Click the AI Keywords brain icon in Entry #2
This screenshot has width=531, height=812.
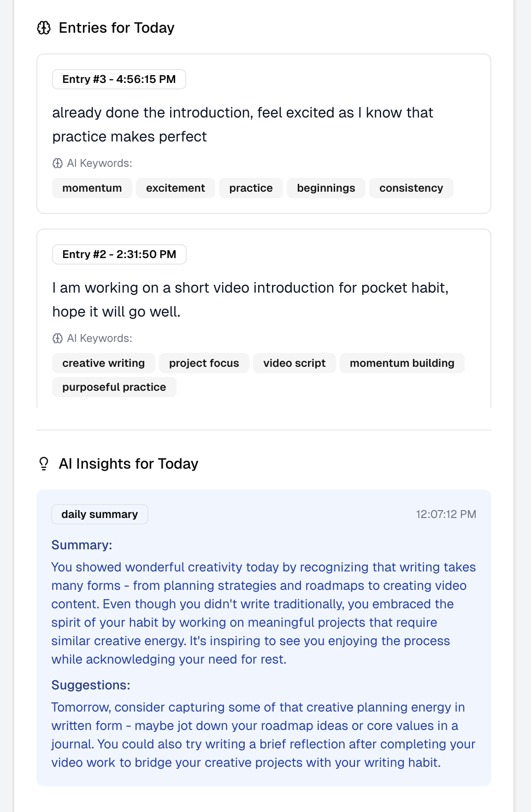click(58, 338)
